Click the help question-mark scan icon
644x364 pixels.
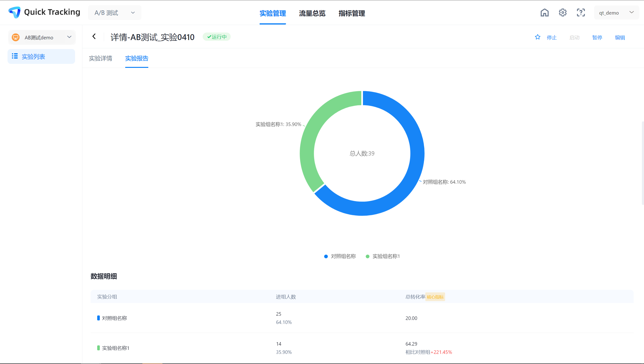pyautogui.click(x=580, y=12)
